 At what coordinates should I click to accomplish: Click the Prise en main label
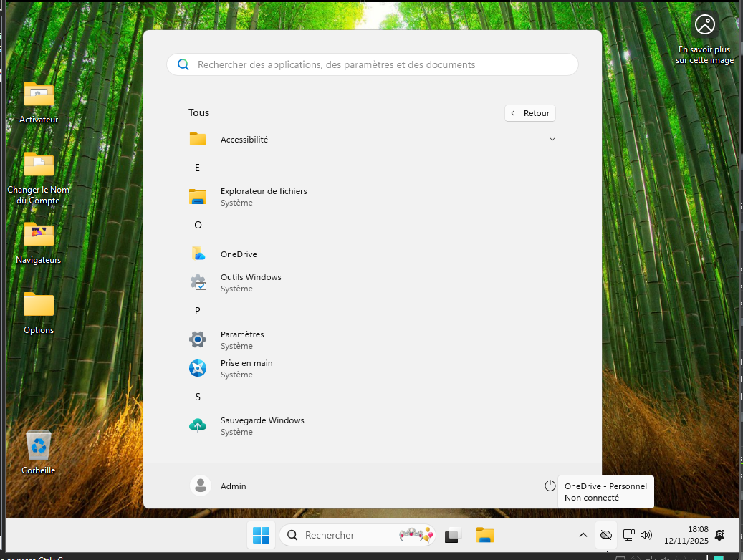(x=246, y=363)
